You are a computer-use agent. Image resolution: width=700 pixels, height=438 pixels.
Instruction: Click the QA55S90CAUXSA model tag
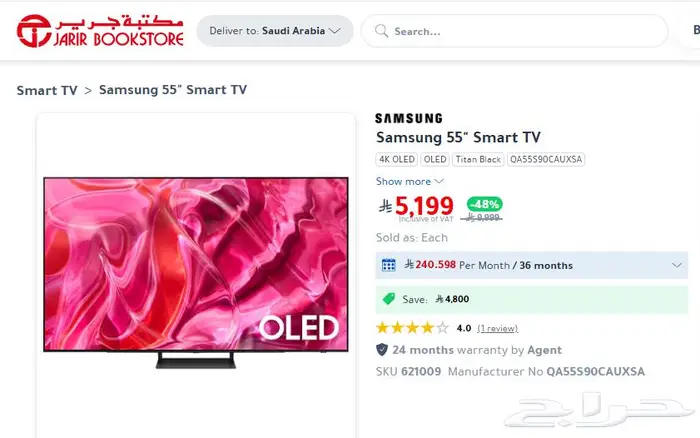pyautogui.click(x=546, y=159)
